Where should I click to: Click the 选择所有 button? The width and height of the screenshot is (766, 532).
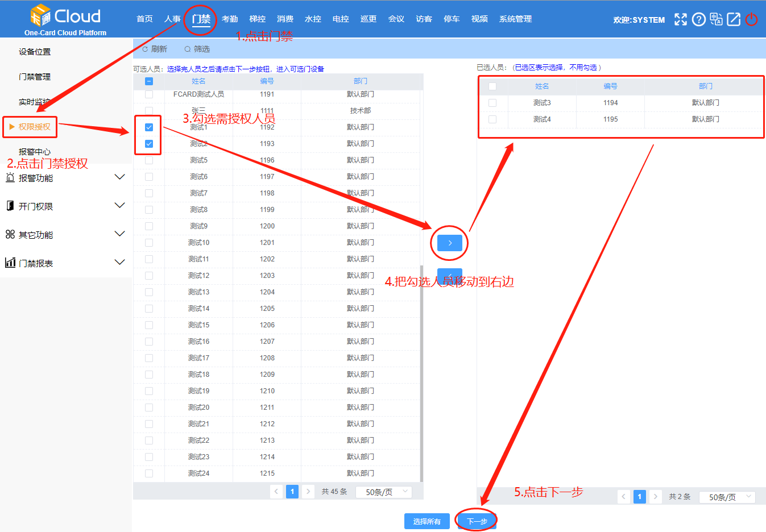427,520
